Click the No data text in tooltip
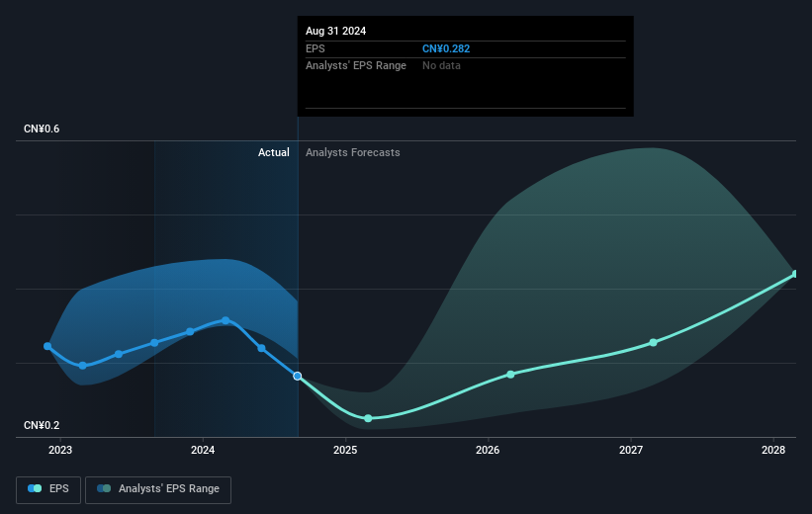Viewport: 812px width, 514px height. 441,66
